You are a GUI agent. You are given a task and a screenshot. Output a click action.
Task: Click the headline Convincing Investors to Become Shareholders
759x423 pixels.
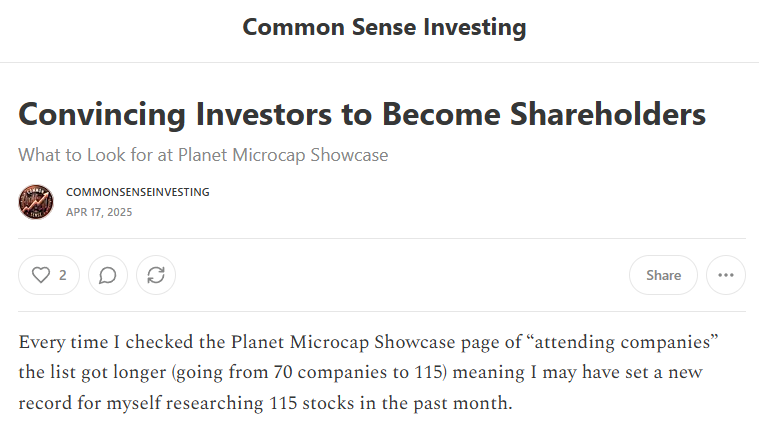[362, 114]
